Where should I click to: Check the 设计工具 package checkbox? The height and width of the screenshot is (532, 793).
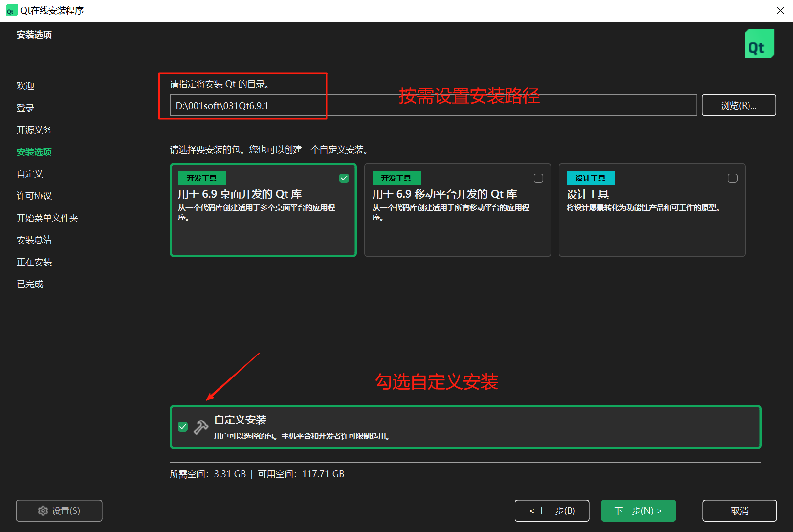732,178
